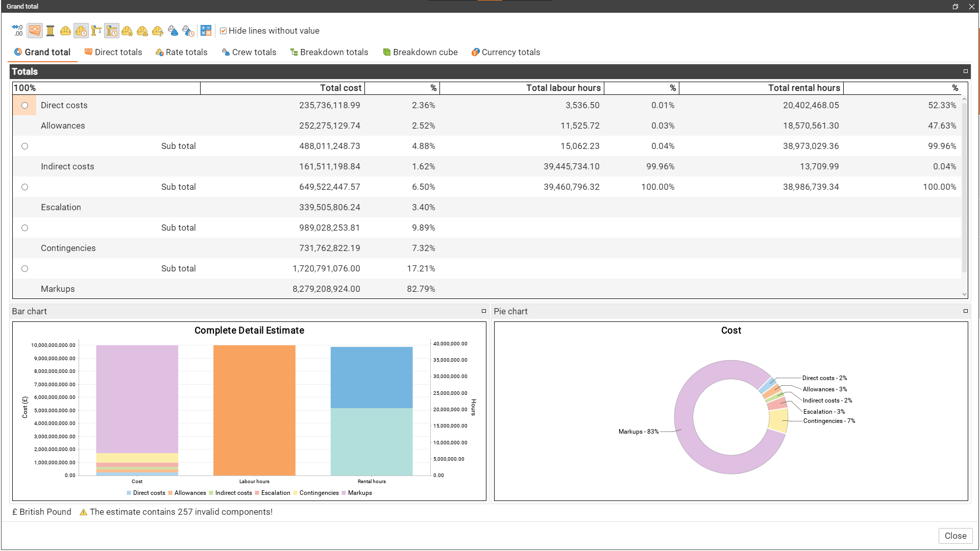
Task: Click the 257 invalid components warning text
Action: [181, 512]
